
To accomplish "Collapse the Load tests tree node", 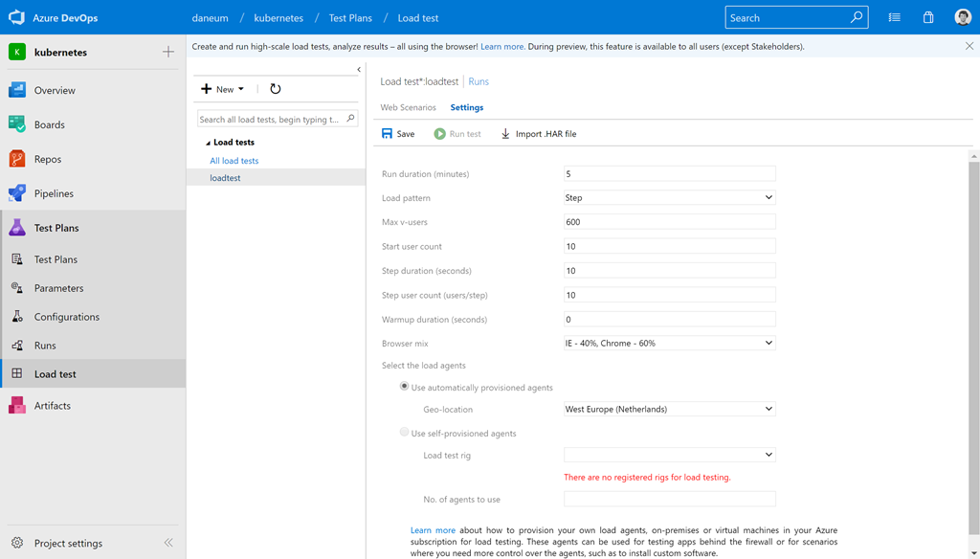I will [208, 143].
